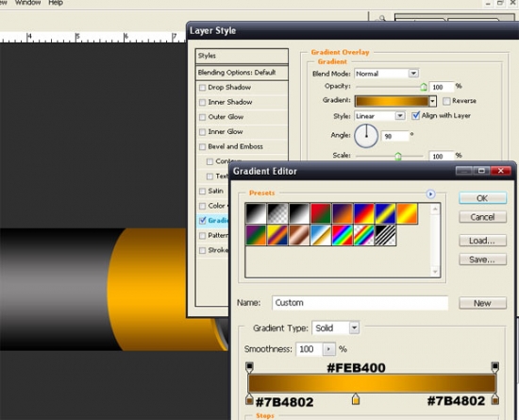The width and height of the screenshot is (519, 420).
Task: Enable the Outer Glow style
Action: (x=202, y=117)
